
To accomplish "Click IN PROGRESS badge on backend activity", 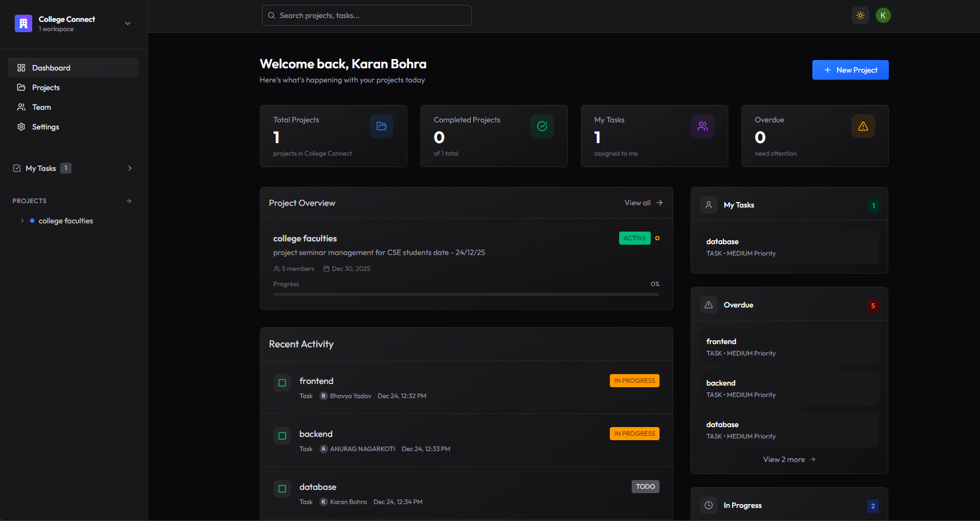I will (x=634, y=434).
